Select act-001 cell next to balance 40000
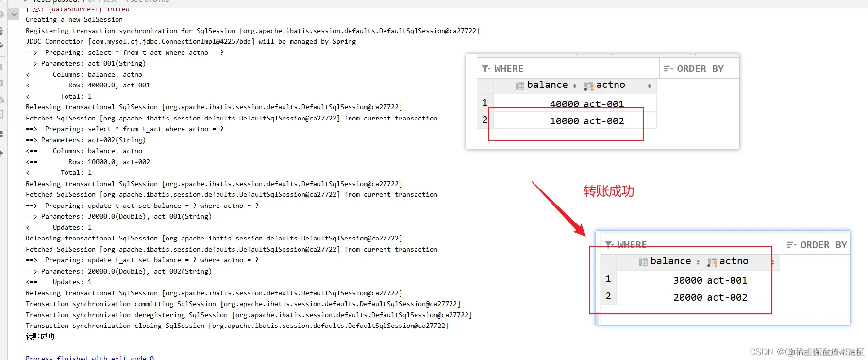This screenshot has height=360, width=868. (x=618, y=103)
